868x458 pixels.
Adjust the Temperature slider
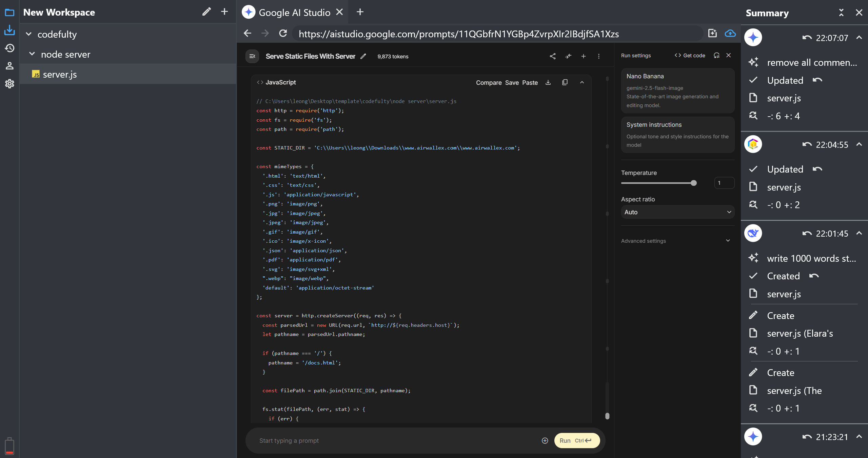[x=693, y=183]
